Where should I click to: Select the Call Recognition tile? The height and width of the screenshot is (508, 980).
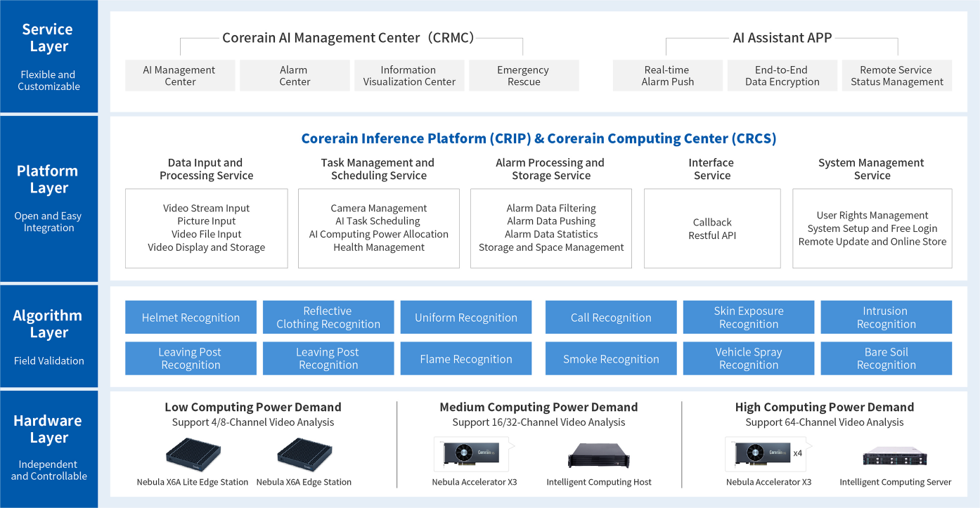[611, 318]
